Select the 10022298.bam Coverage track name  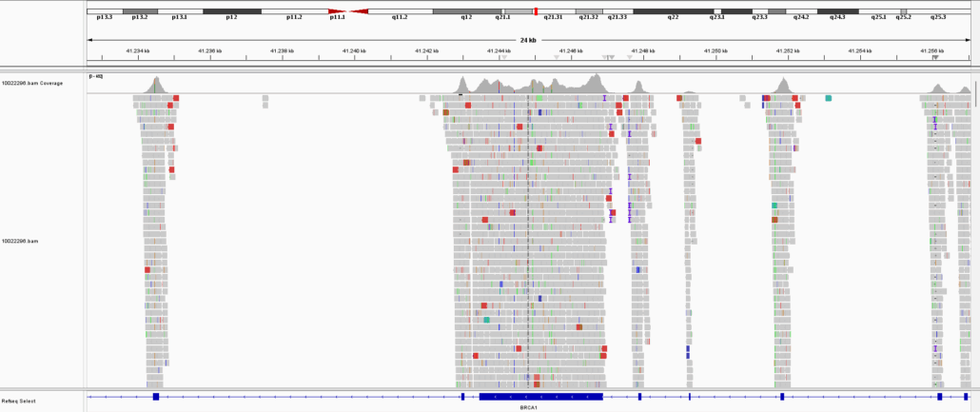pos(32,84)
